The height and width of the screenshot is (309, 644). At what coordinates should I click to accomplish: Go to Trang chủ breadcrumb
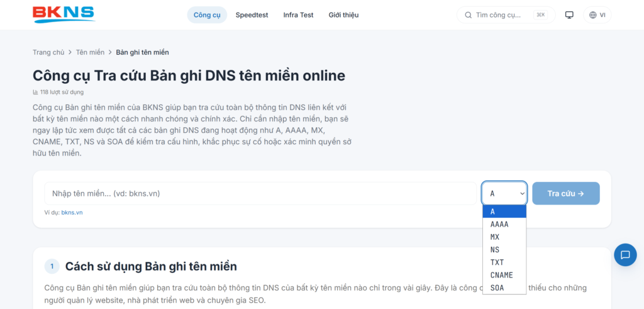click(x=48, y=52)
